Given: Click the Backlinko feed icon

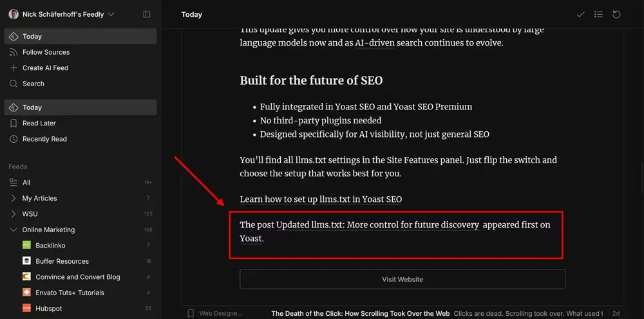Looking at the screenshot, I should coord(26,246).
